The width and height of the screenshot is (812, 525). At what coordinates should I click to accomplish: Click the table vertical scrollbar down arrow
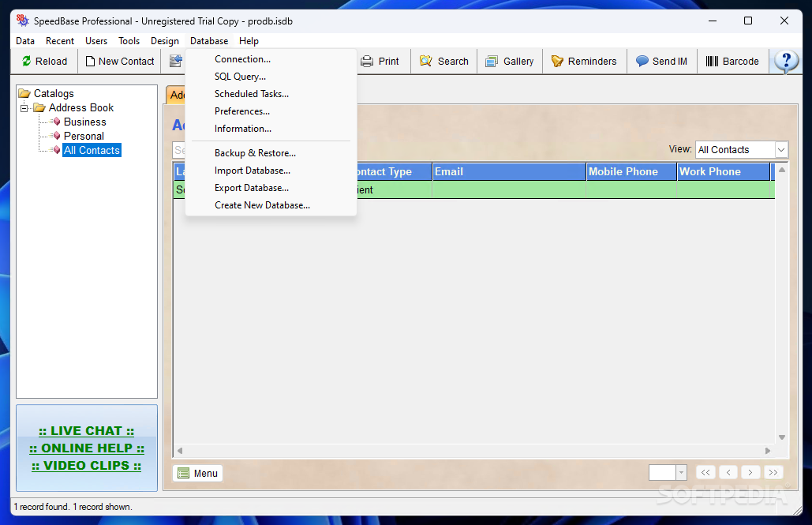coord(782,437)
